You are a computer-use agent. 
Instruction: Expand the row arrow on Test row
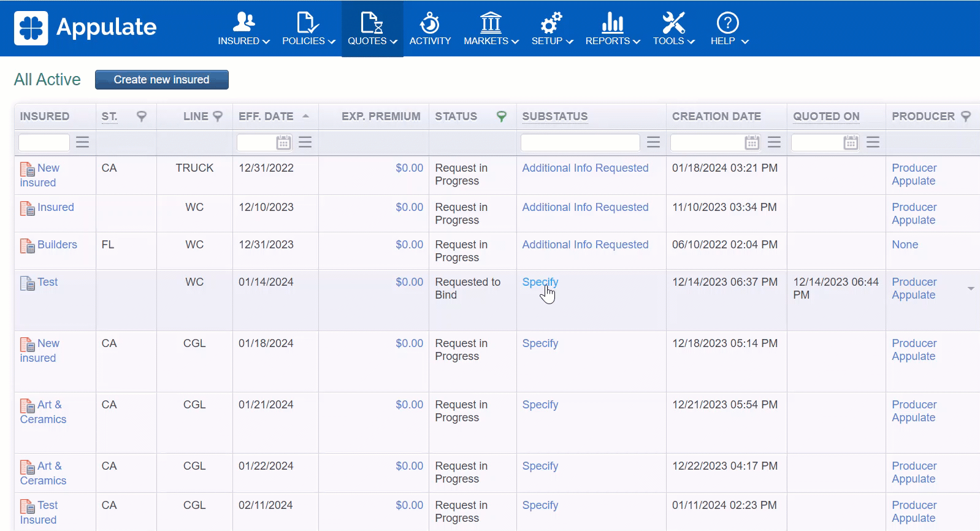(x=970, y=289)
